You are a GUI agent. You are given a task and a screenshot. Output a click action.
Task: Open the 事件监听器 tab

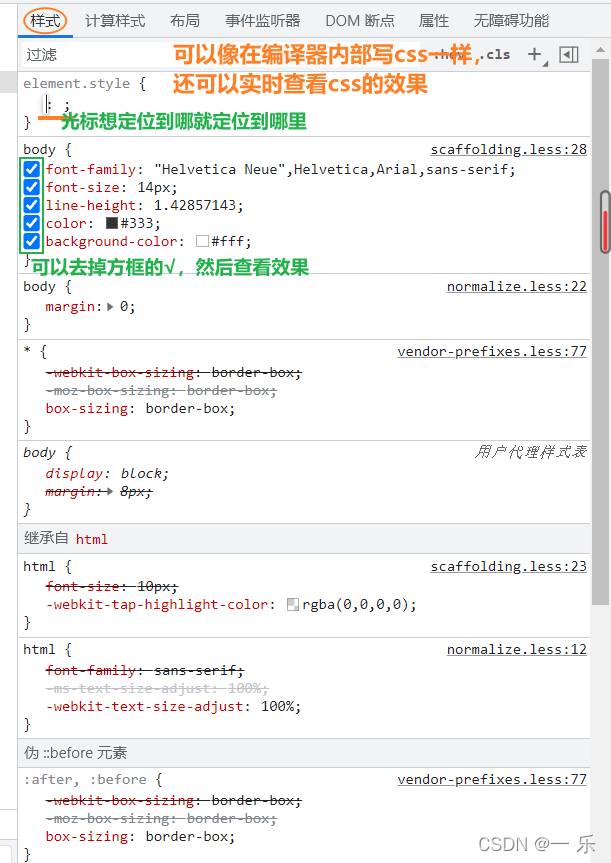click(x=263, y=21)
